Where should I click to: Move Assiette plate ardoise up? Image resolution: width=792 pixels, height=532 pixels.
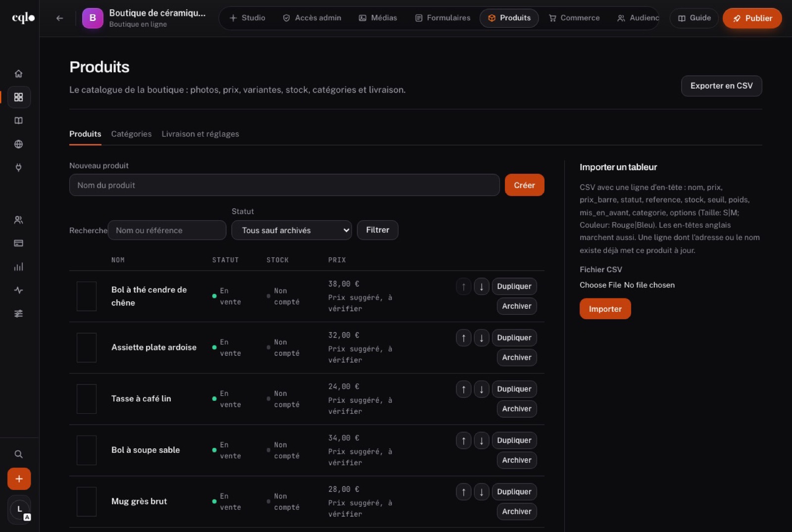(x=463, y=338)
